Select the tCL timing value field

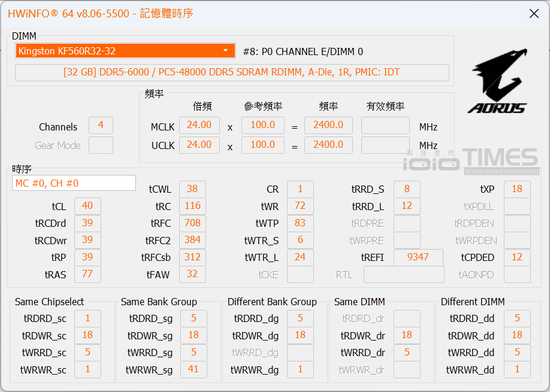click(87, 206)
